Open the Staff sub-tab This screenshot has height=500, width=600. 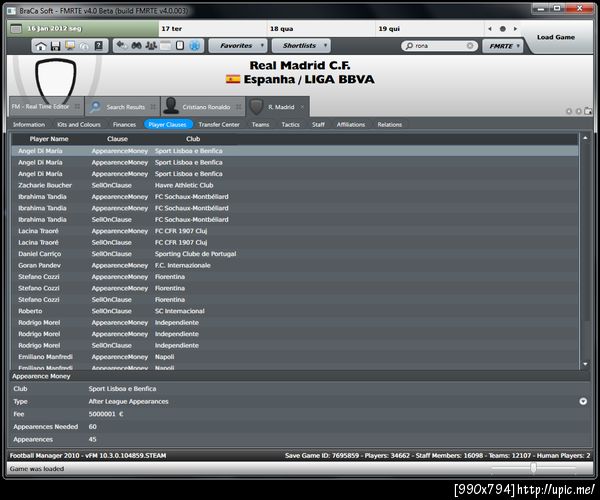pos(318,125)
